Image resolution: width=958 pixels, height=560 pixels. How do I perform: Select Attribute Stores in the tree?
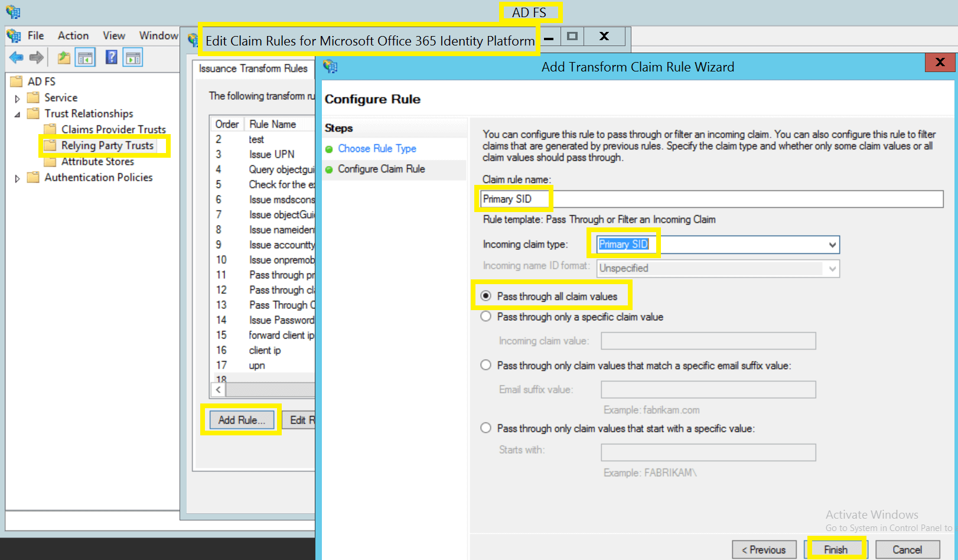(x=97, y=161)
